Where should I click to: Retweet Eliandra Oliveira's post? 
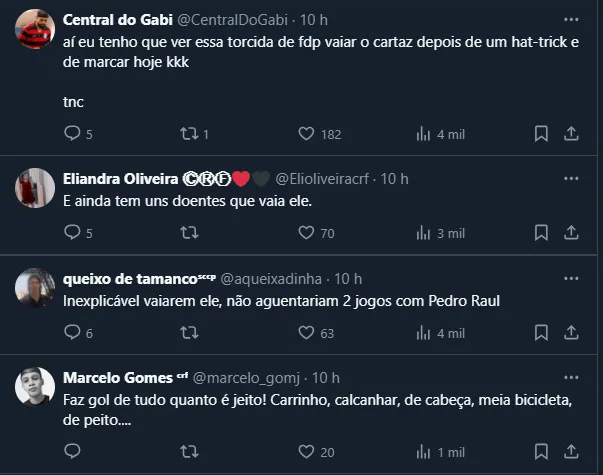pos(187,233)
